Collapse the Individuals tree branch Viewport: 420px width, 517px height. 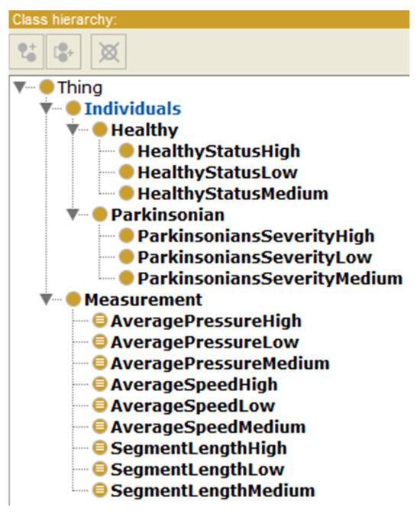pyautogui.click(x=46, y=108)
